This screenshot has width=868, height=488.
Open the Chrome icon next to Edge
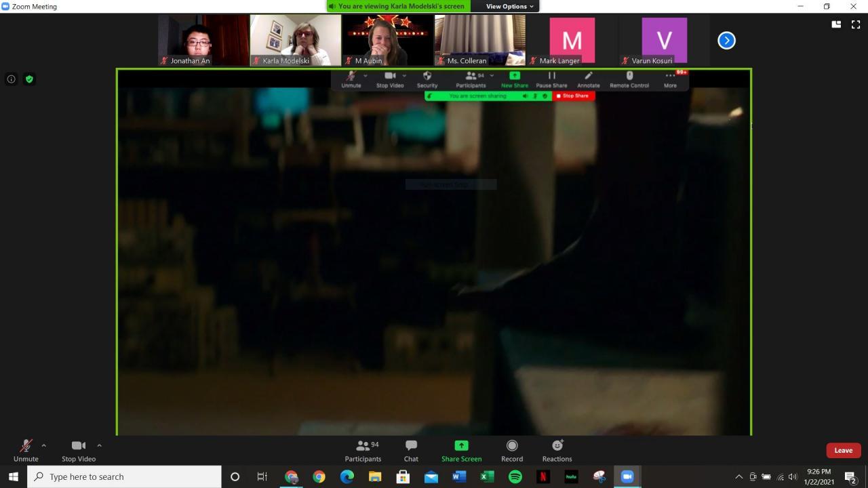[319, 476]
